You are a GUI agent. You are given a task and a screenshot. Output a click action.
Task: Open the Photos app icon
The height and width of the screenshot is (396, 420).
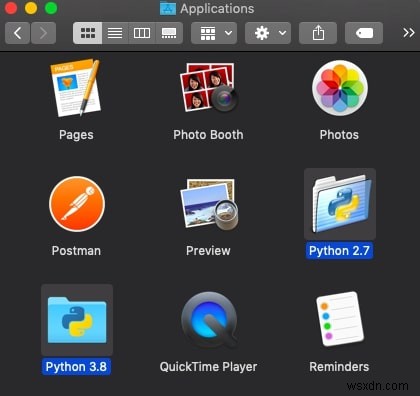click(340, 88)
